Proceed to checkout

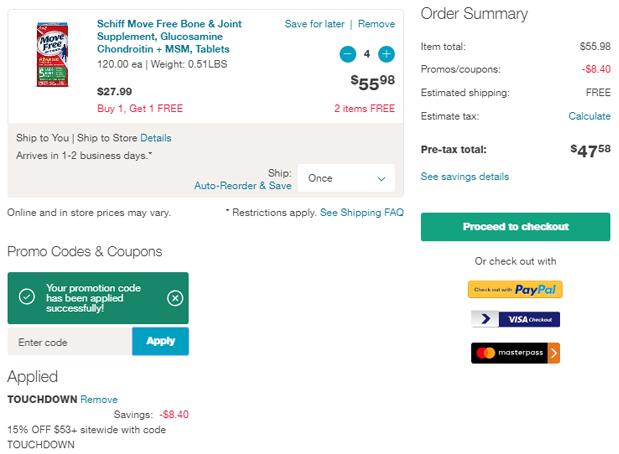515,227
